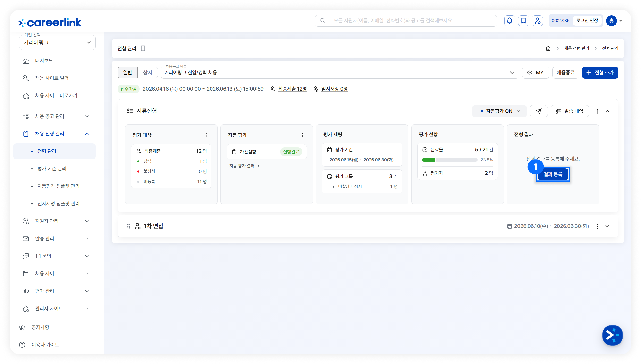Open 전자서명 템플릿 관리 submenu item
This screenshot has height=364, width=641.
[58, 204]
